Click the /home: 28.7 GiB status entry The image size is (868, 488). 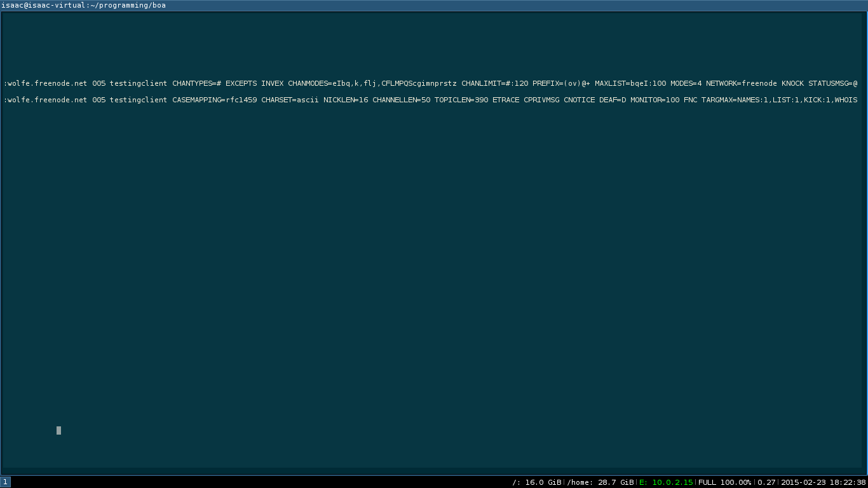point(600,482)
